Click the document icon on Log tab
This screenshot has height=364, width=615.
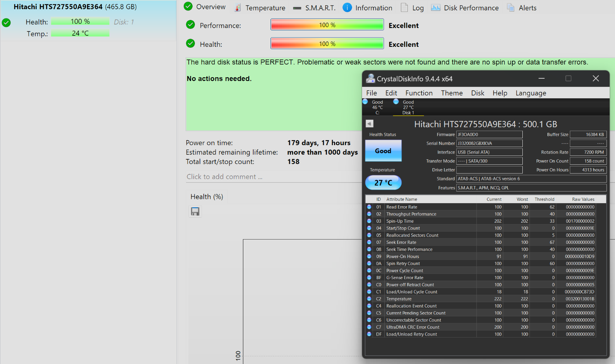(x=404, y=8)
